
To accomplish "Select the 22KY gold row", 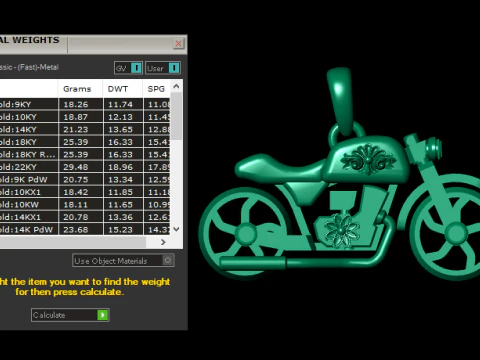I will 85,167.
